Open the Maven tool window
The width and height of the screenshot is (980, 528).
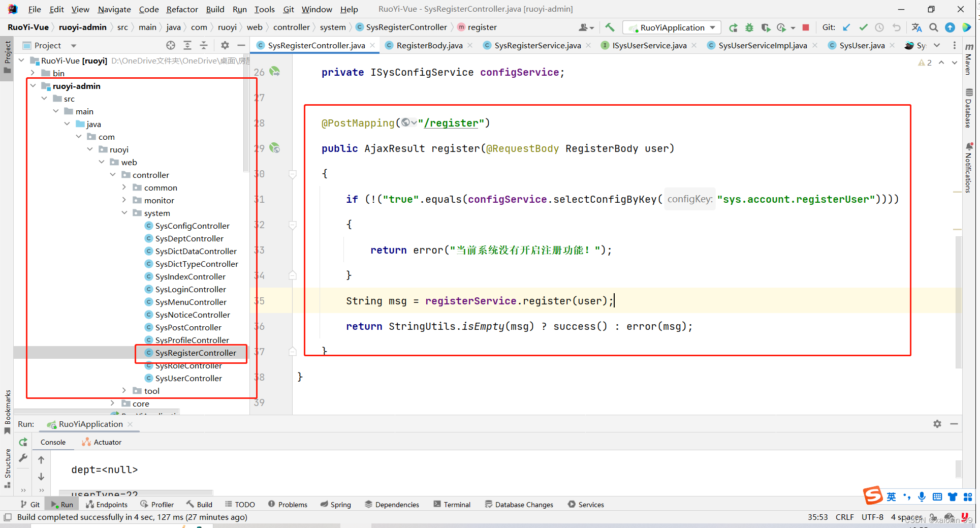pos(969,59)
